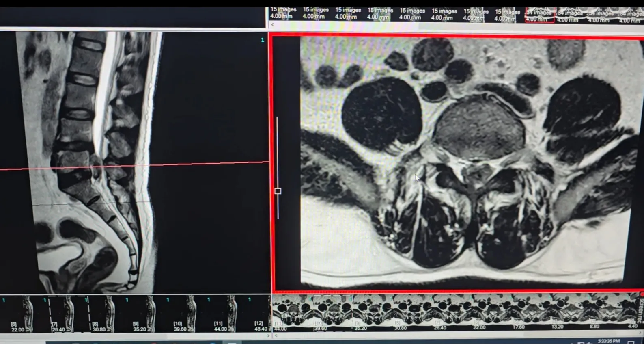Screen dimensions: 644x344
Task: Click the slice slider handle beside axial view
Action: pyautogui.click(x=278, y=191)
